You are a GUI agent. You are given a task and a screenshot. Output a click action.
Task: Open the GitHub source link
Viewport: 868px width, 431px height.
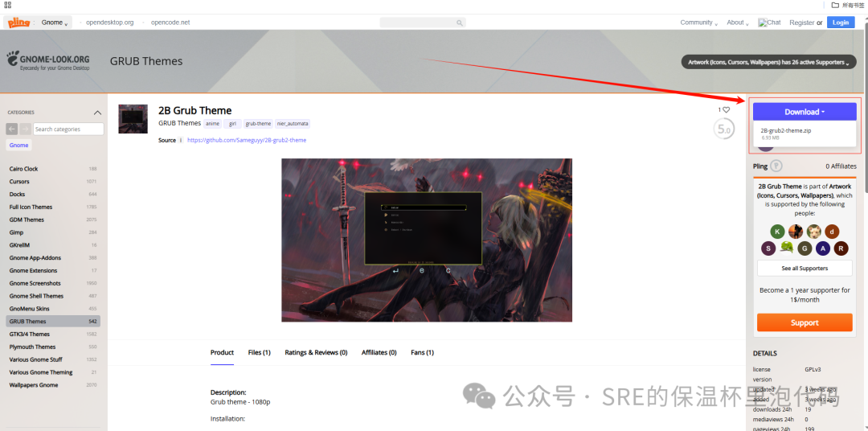click(x=247, y=140)
